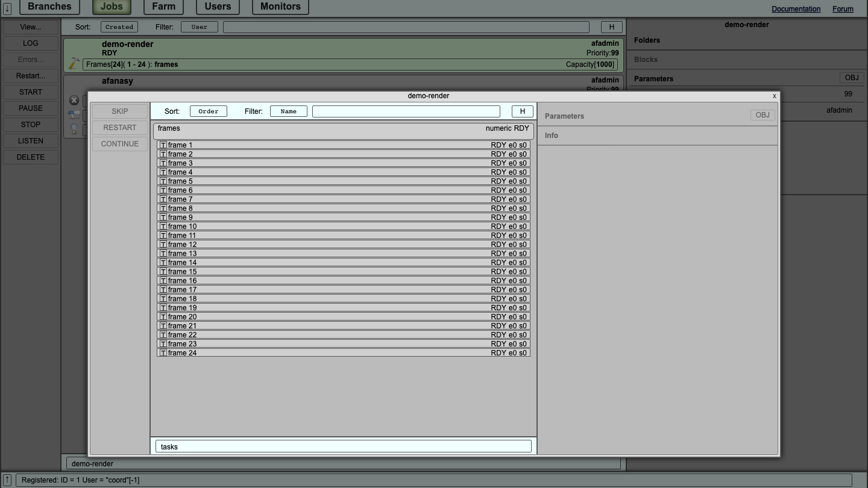This screenshot has height=488, width=868.
Task: Click the T icon beside frame 16
Action: pos(163,281)
